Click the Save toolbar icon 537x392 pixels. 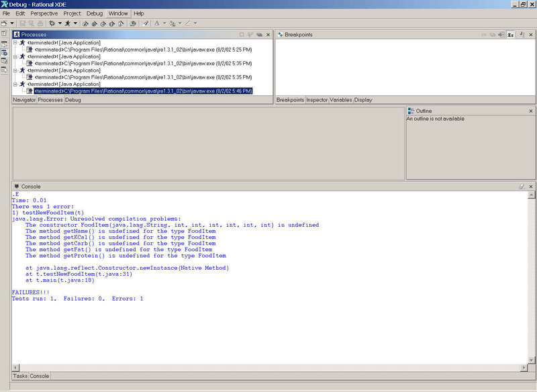click(23, 23)
